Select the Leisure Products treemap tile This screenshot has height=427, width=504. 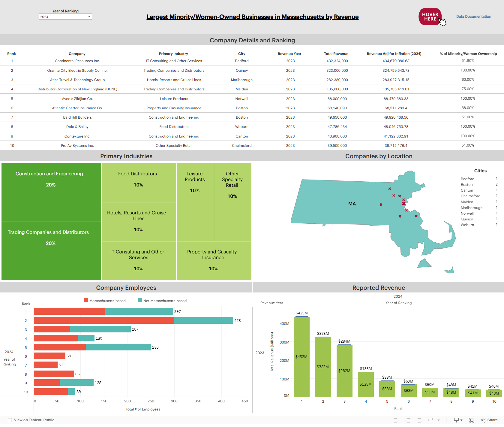[x=195, y=202]
